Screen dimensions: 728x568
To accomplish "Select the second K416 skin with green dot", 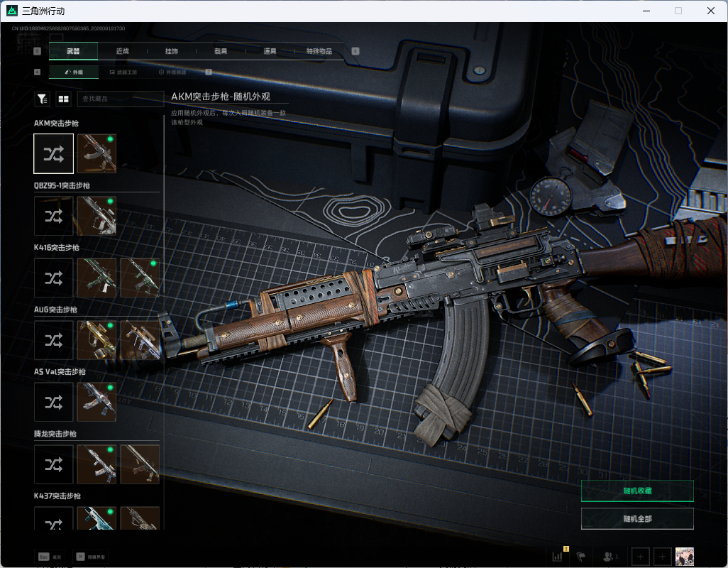I will coord(140,278).
